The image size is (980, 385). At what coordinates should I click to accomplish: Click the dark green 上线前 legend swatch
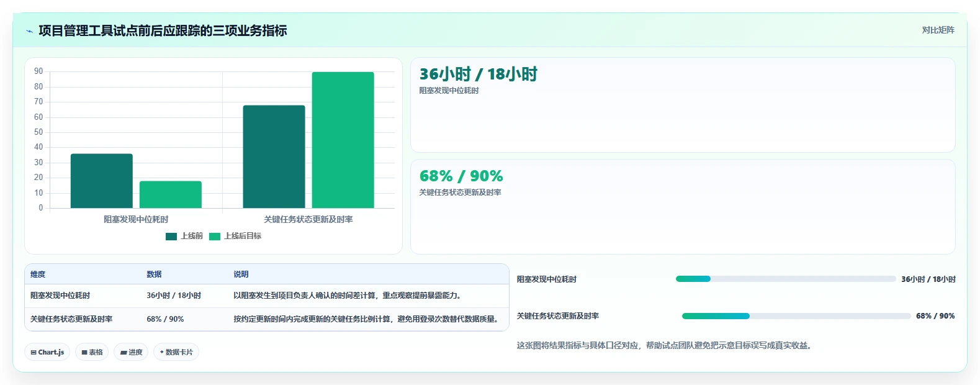click(x=171, y=236)
